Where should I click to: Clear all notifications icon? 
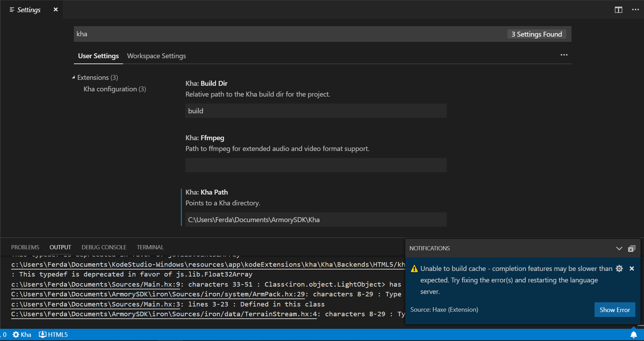point(631,249)
